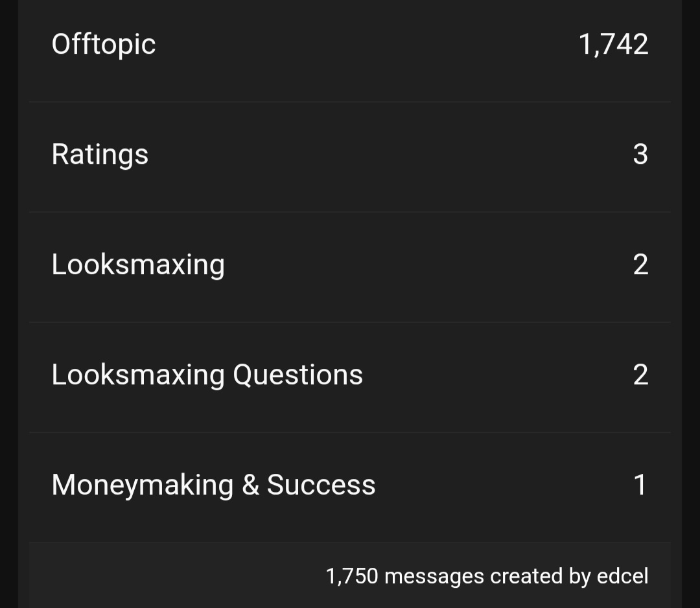Click the Looksmaxing Questions count of 2
Screen dimensions: 700x608
coord(640,375)
